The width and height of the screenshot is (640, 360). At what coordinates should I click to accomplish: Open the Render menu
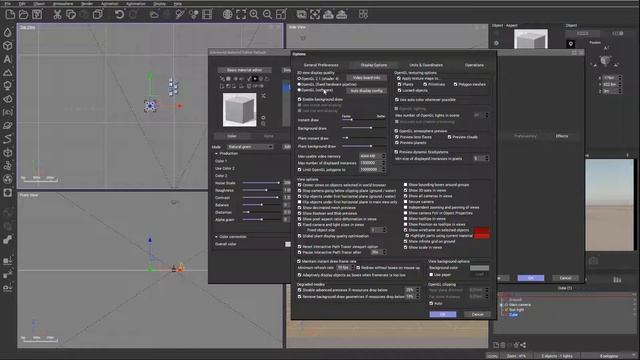pyautogui.click(x=87, y=4)
